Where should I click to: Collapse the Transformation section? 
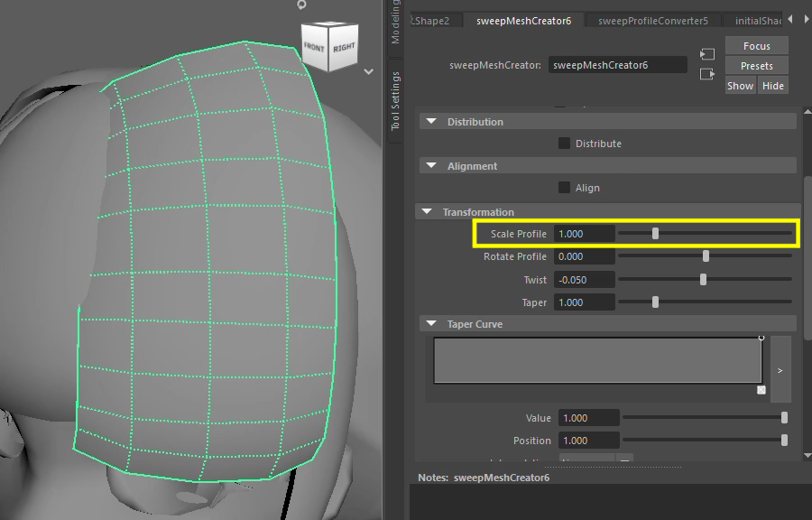pyautogui.click(x=428, y=212)
